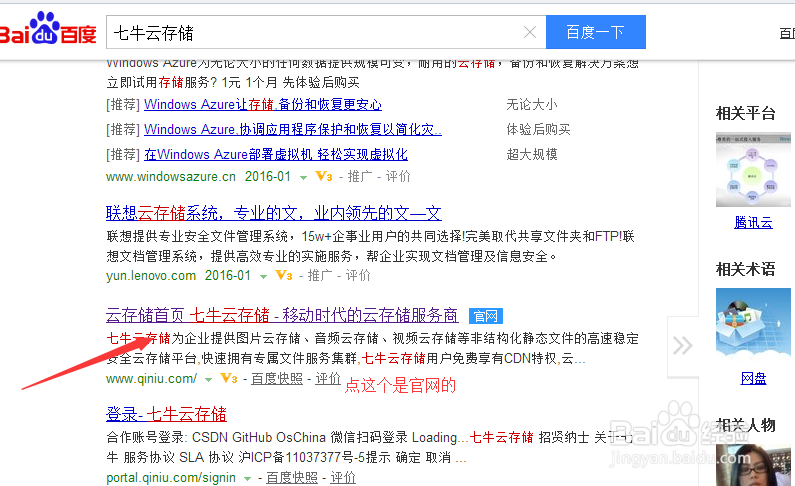795x486 pixels.
Task: Expand dropdown arrow next to yun.lenovo.com 2016-01
Action: [x=263, y=276]
